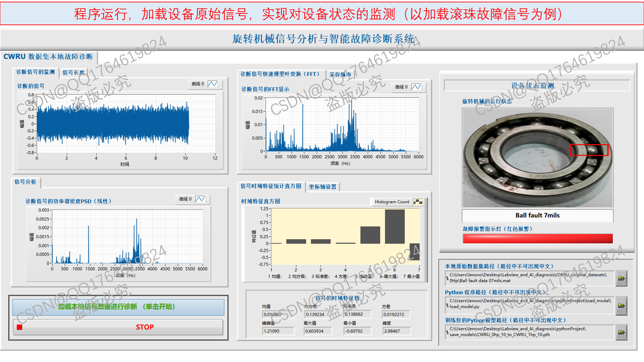Click 频率 (Hz) axis label on FFT chart
644x362 pixels.
tap(340, 164)
